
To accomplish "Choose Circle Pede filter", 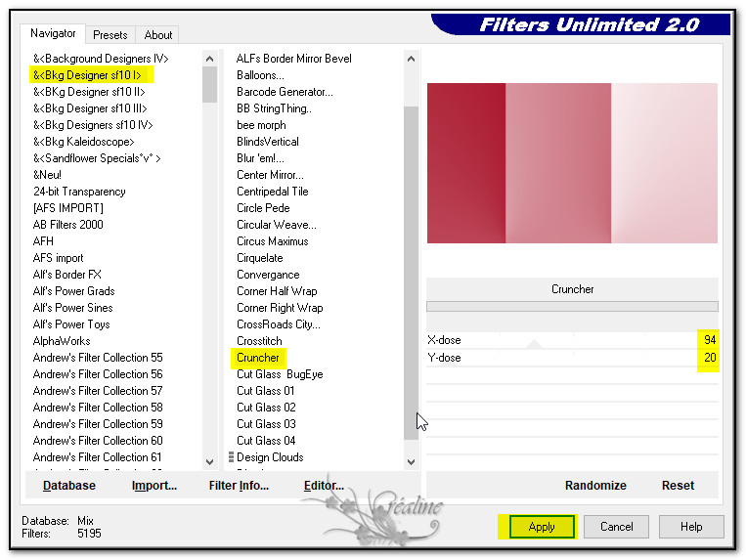I will [x=263, y=208].
